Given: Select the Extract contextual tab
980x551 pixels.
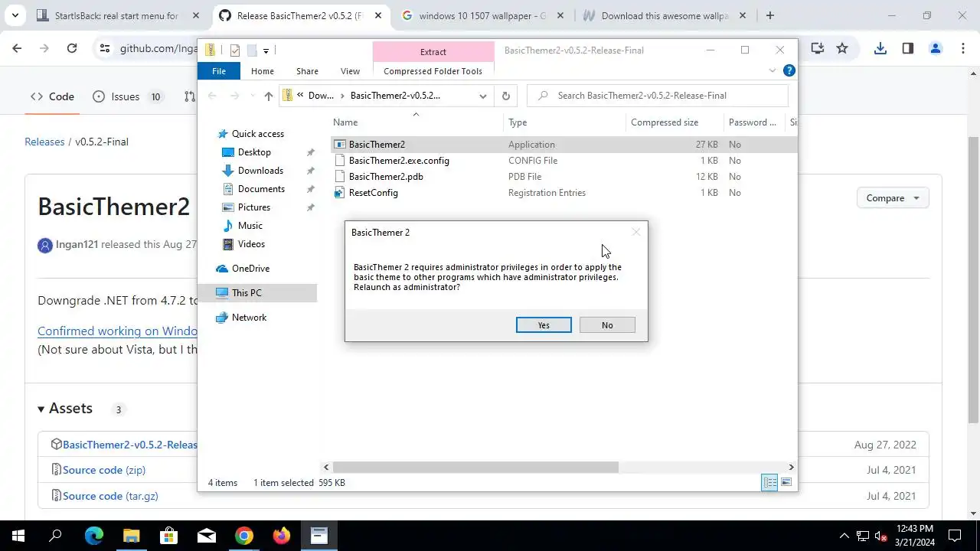Looking at the screenshot, I should coord(433,51).
